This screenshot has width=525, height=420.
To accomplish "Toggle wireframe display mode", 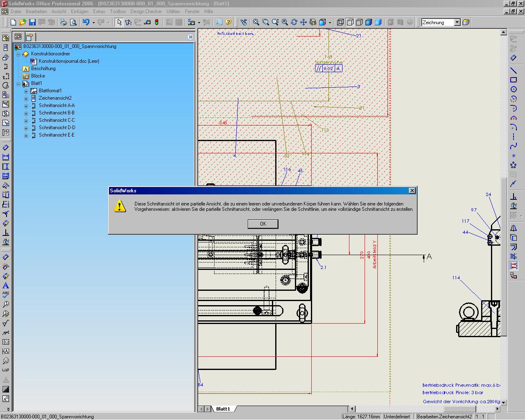I will click(x=340, y=22).
